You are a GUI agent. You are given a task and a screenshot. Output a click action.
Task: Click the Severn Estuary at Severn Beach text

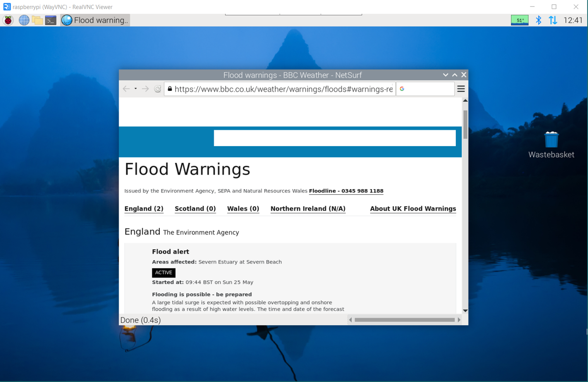[x=240, y=262]
